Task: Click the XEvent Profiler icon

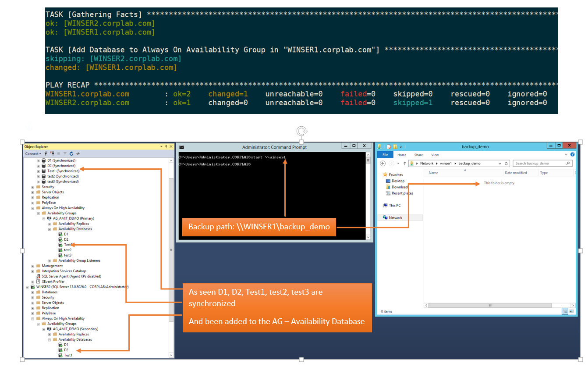Action: coord(38,281)
